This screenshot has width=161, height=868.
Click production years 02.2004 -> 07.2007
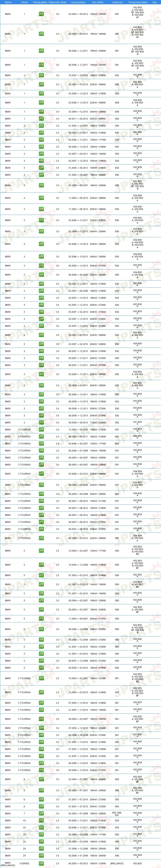pos(78,779)
